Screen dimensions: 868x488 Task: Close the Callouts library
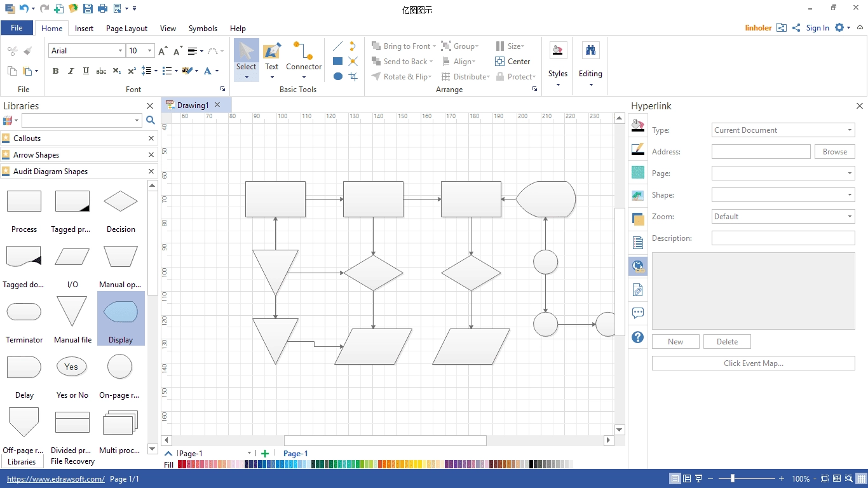pos(151,139)
